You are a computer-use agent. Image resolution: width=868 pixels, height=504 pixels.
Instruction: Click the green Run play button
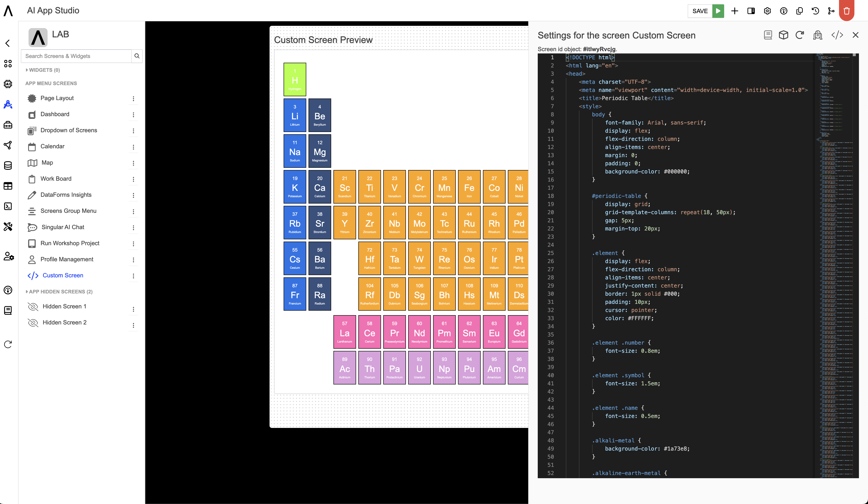click(x=718, y=11)
